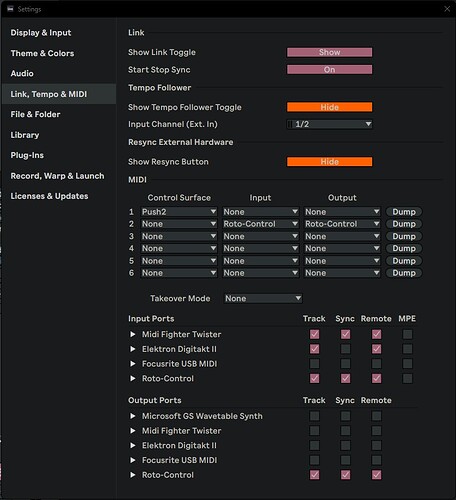Open the Input Channel (Ext. In) dropdown
The height and width of the screenshot is (500, 456).
click(x=329, y=124)
